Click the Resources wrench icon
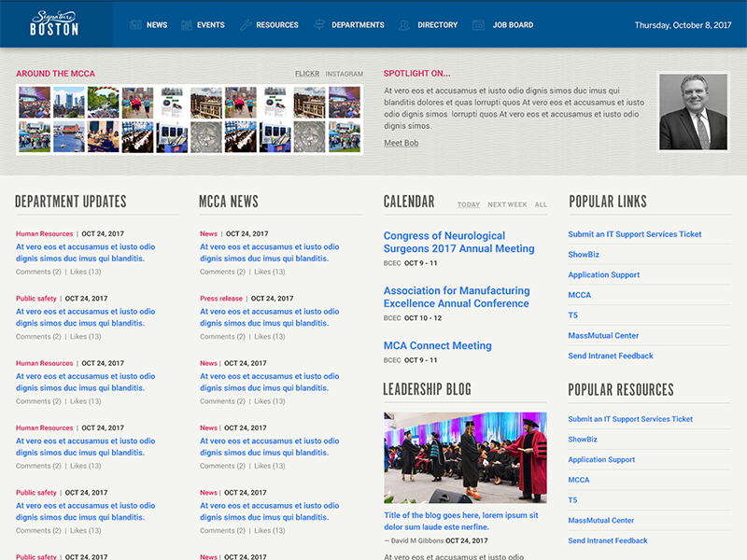This screenshot has height=560, width=747. coord(245,25)
